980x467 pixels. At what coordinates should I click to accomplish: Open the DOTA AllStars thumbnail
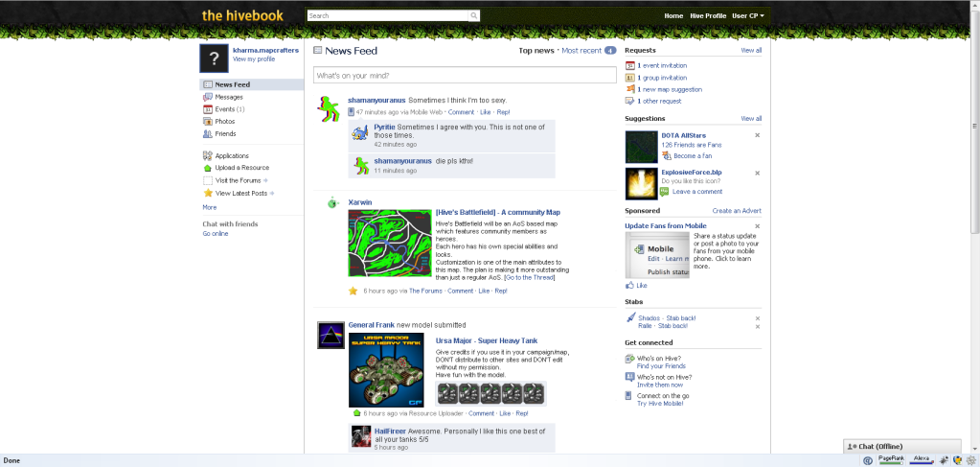pos(641,147)
